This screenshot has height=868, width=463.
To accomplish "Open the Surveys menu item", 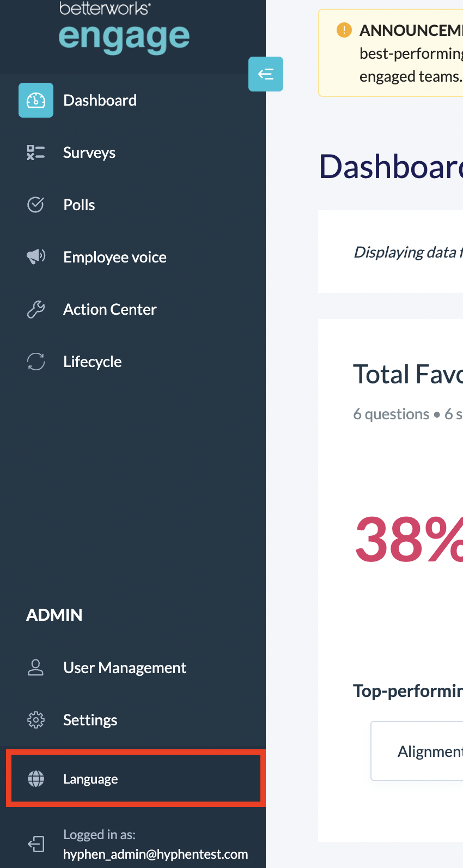I will point(89,152).
